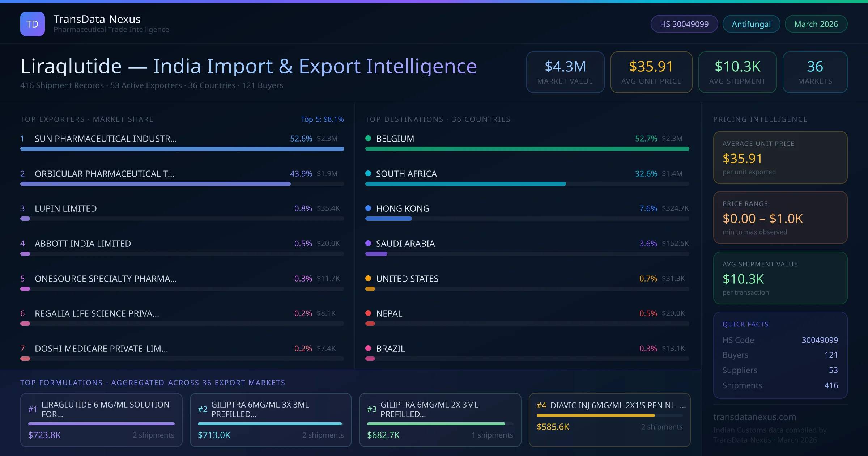Viewport: 868px width, 456px height.
Task: Select the Belgium destination bullet marker
Action: (368, 138)
